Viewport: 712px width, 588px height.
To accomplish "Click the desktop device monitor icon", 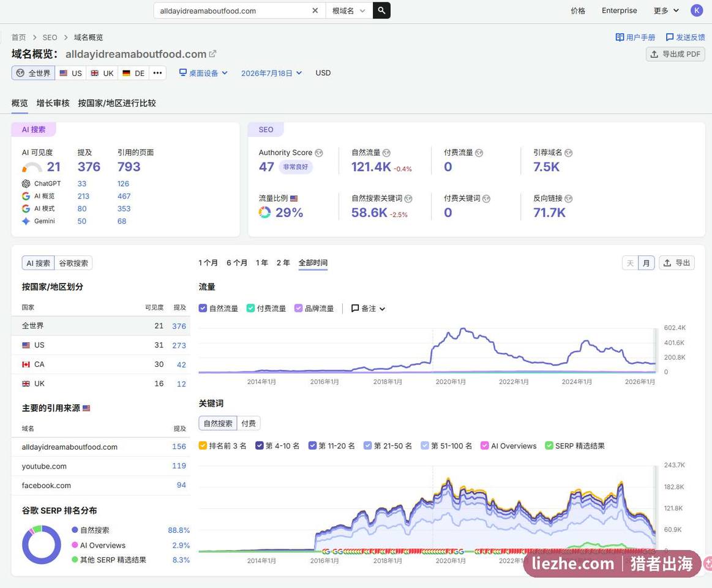I will coord(183,72).
